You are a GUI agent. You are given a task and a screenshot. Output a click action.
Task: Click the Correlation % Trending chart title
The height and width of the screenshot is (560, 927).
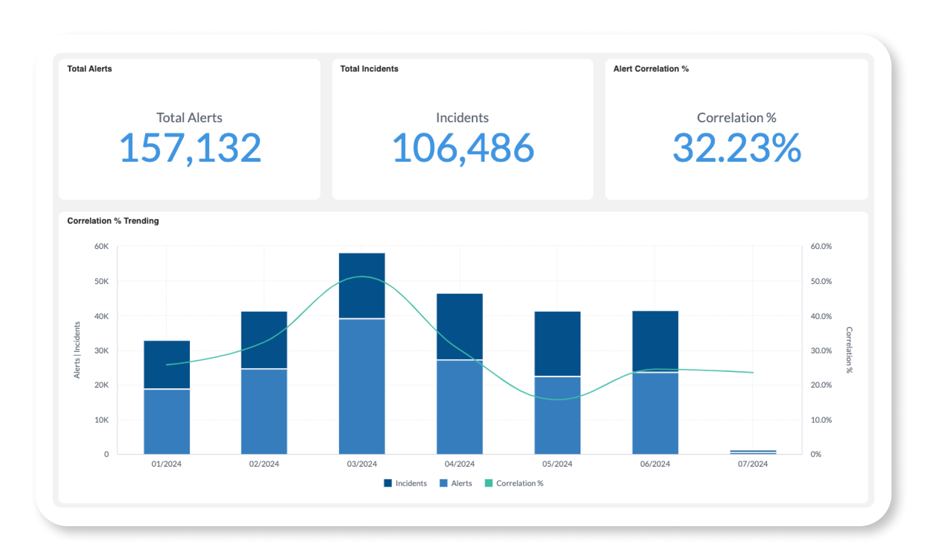[113, 220]
